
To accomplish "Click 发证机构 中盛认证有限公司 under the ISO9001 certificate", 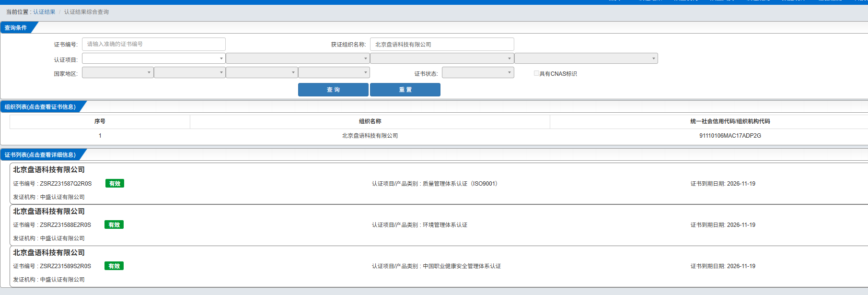I will (x=49, y=197).
